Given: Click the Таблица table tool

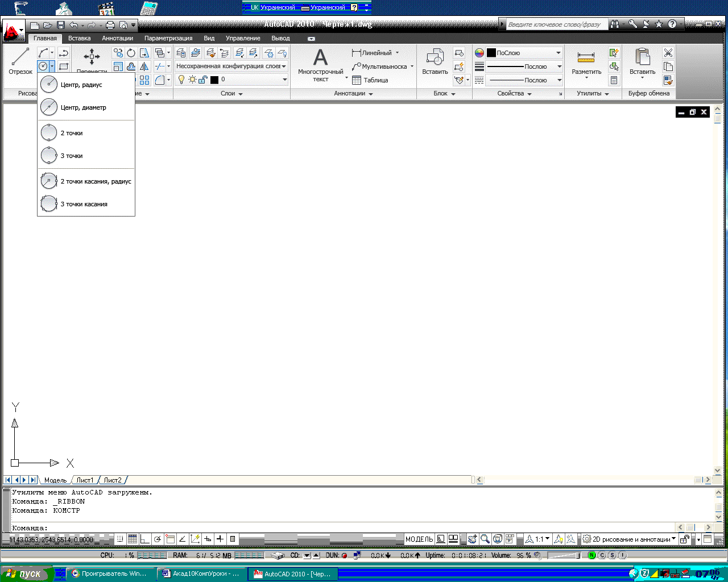Looking at the screenshot, I should pyautogui.click(x=370, y=80).
